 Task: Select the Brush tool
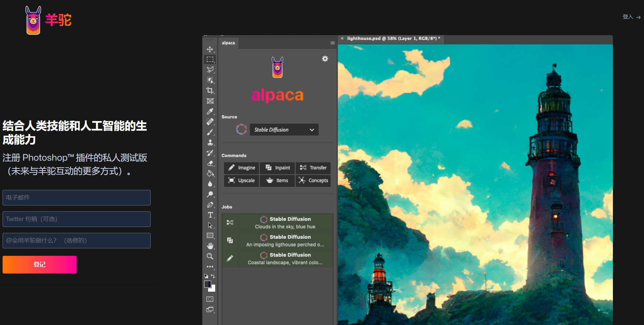[x=210, y=132]
